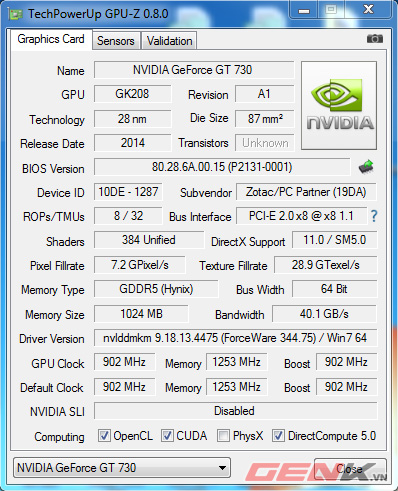Image resolution: width=398 pixels, height=491 pixels.
Task: Click the Default Clock row Boost 902 MHz field
Action: [346, 387]
